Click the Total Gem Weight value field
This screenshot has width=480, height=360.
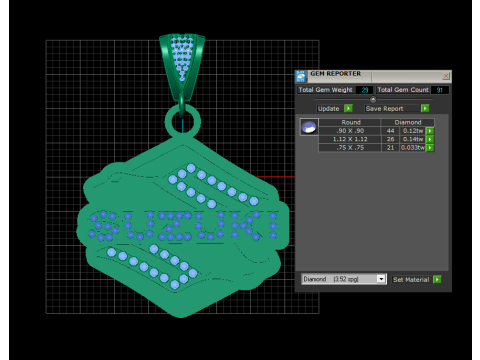click(364, 90)
